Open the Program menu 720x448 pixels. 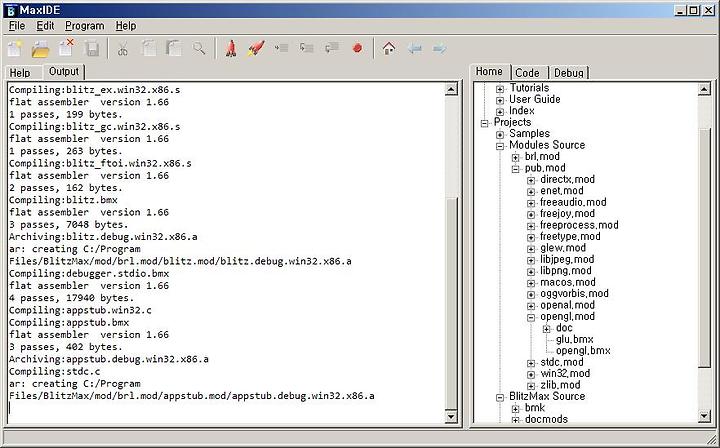[x=84, y=26]
